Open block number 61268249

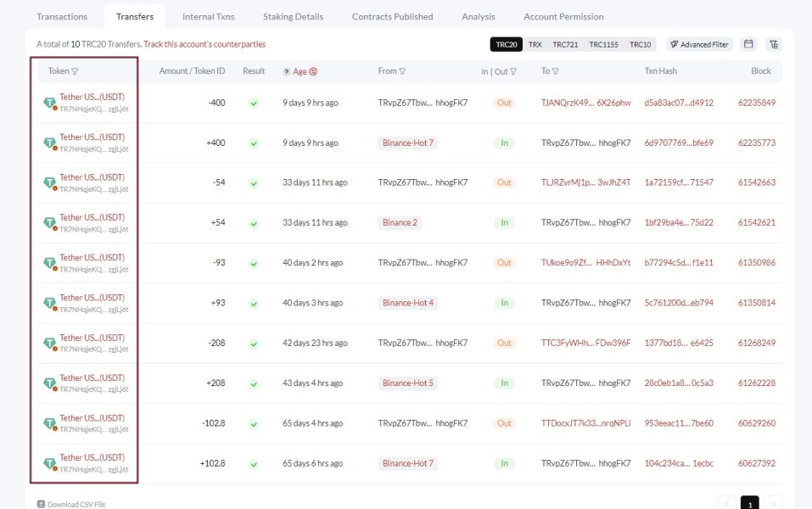[x=757, y=343]
